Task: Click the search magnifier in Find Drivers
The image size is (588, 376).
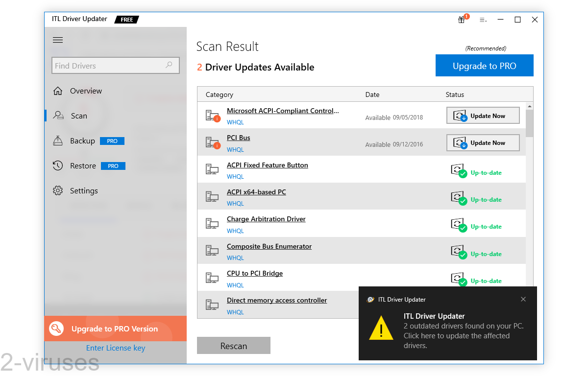Action: (x=169, y=65)
